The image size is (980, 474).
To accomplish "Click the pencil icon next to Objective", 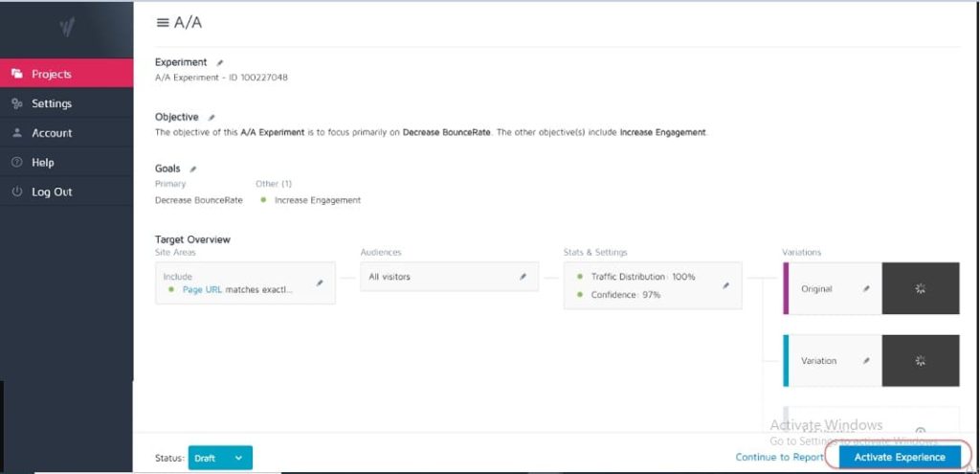I will click(212, 118).
